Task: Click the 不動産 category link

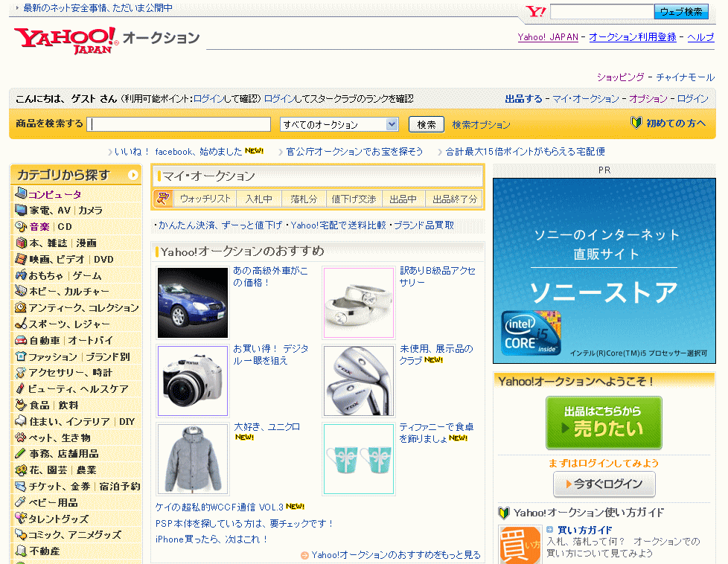Action: point(45,551)
